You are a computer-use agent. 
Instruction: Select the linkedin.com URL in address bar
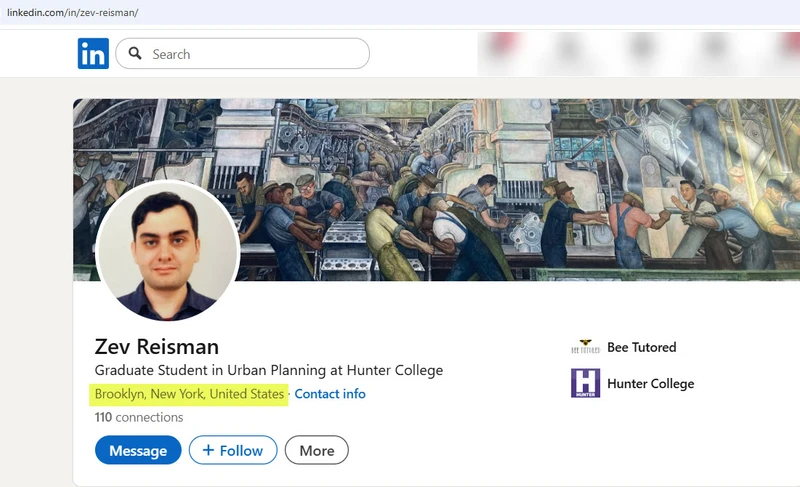coord(72,12)
